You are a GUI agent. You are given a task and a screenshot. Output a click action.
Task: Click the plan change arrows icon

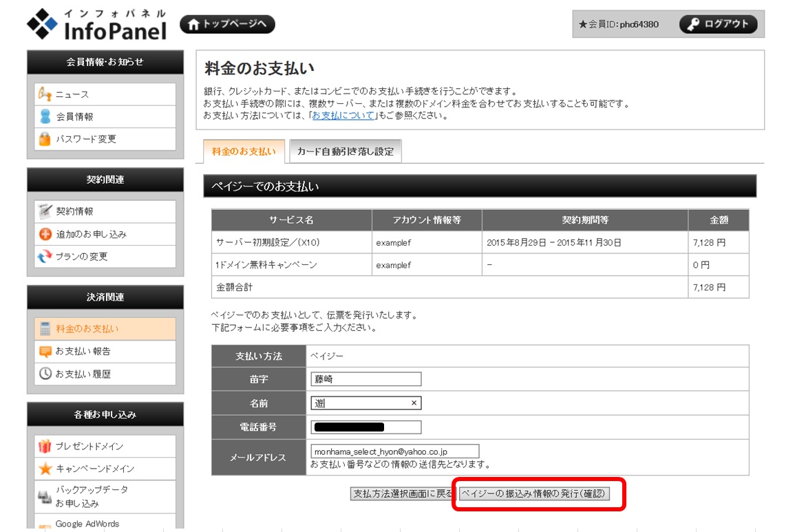[x=45, y=257]
